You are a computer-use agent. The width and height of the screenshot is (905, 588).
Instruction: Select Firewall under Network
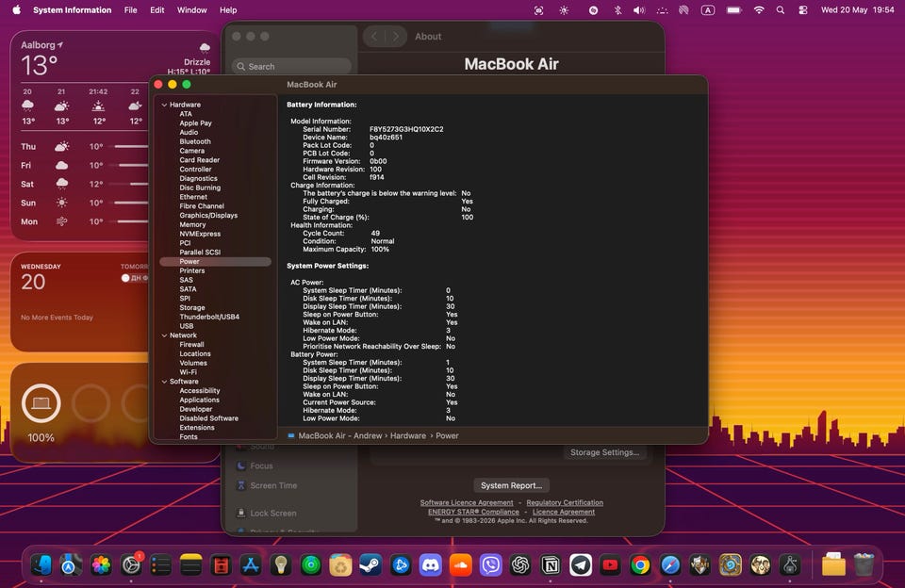tap(191, 345)
